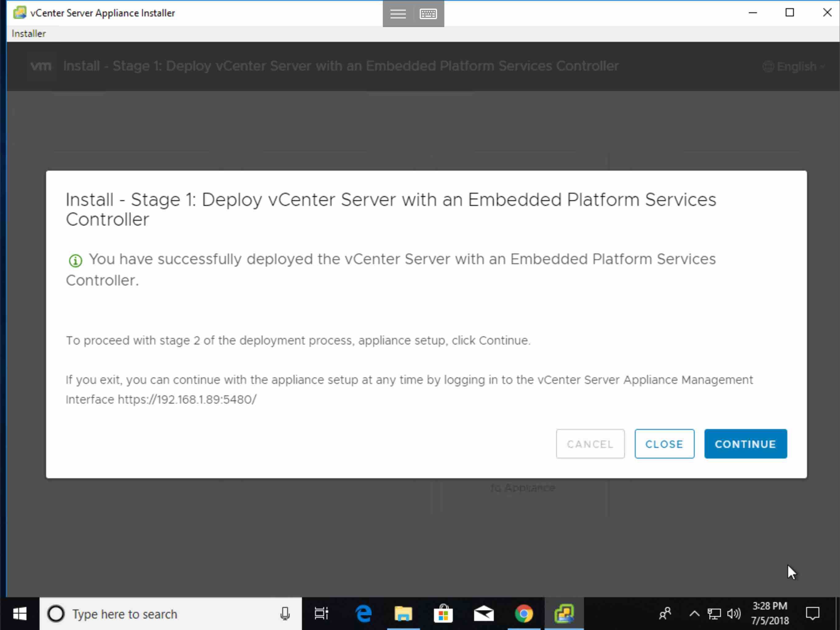The image size is (840, 630).
Task: Show the on-screen keyboard icon in top bar
Action: pos(428,14)
